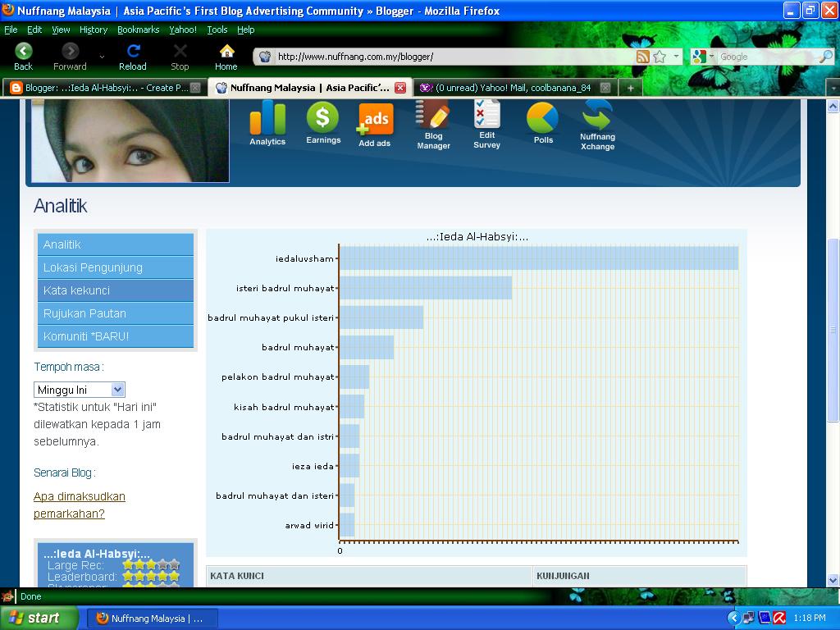Open the navigation history dropdown arrow
Viewport: 840px width, 630px height.
[x=102, y=57]
